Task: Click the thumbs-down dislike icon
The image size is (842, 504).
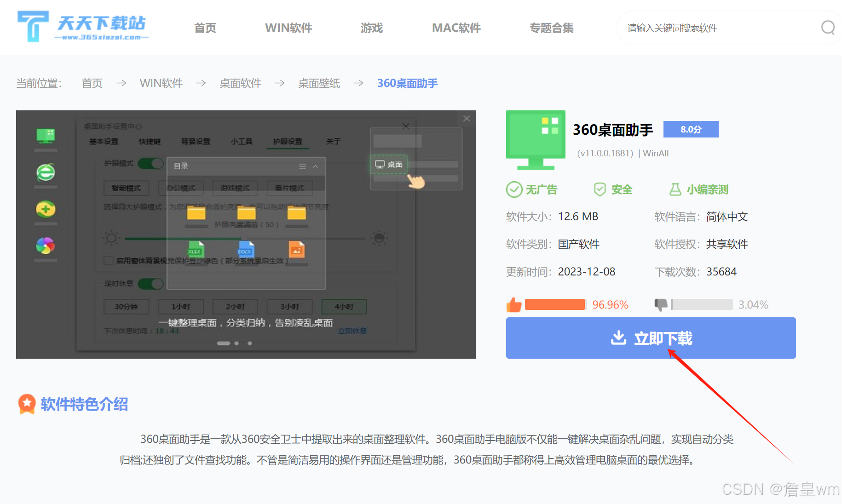Action: click(x=661, y=304)
